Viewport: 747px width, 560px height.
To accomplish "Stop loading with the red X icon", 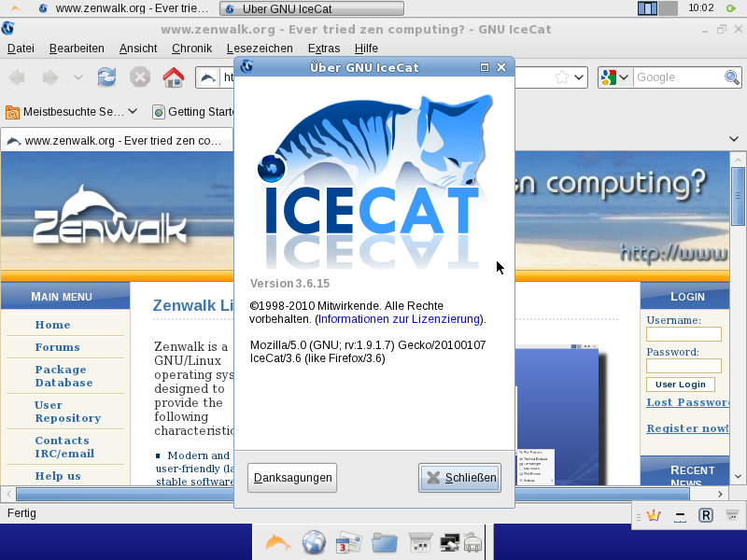I will point(140,77).
